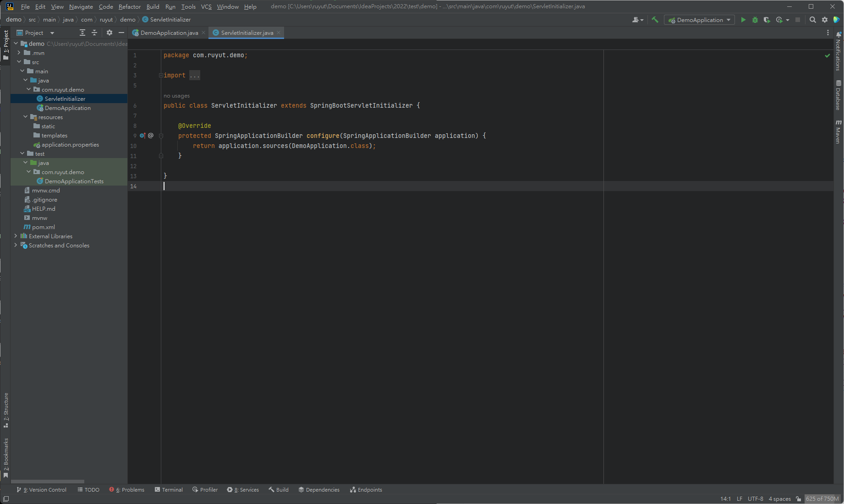Open the Services tool window
The width and height of the screenshot is (844, 504).
tap(243, 490)
